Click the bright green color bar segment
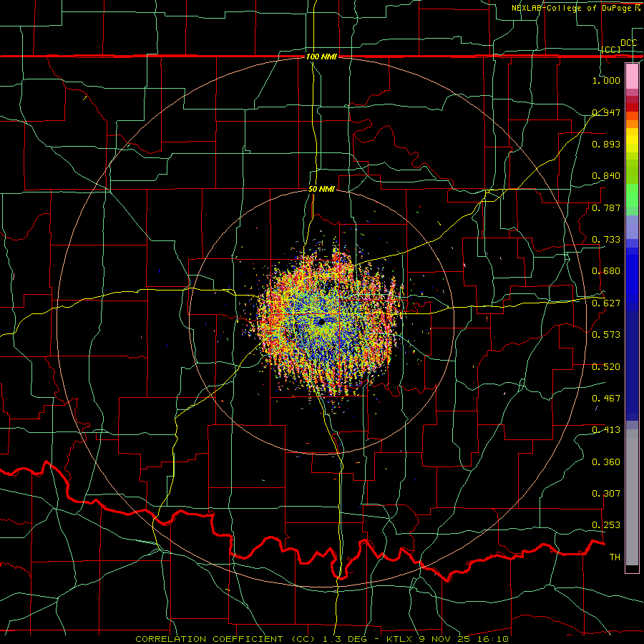This screenshot has width=644, height=644. click(x=632, y=195)
